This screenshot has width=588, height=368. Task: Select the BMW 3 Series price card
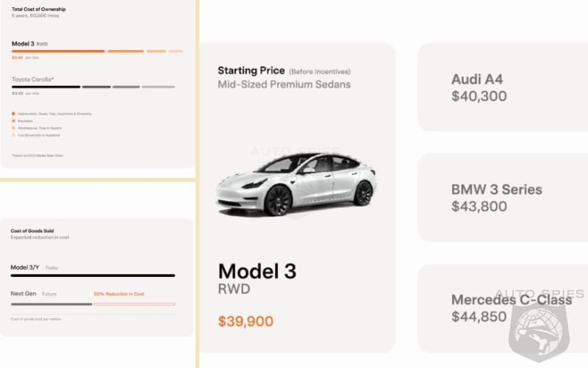[503, 198]
